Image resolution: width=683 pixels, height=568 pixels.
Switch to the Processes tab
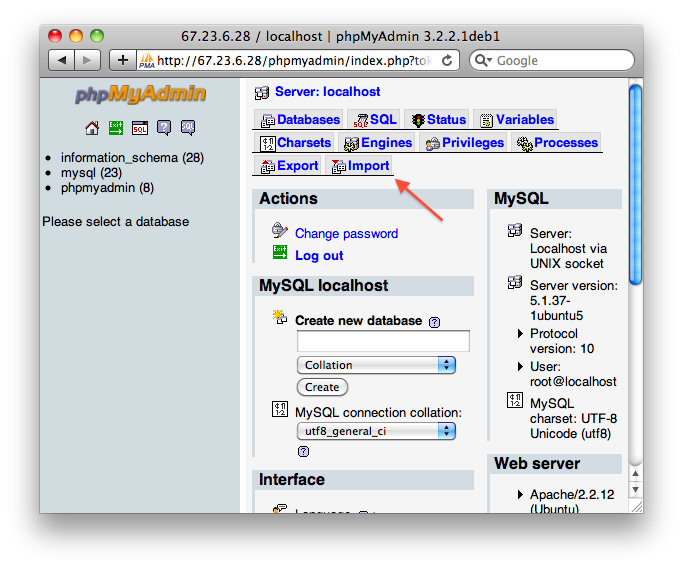click(x=557, y=142)
